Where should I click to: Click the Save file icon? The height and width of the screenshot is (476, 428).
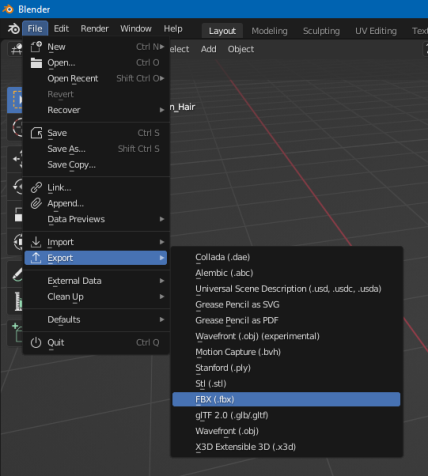[36, 133]
